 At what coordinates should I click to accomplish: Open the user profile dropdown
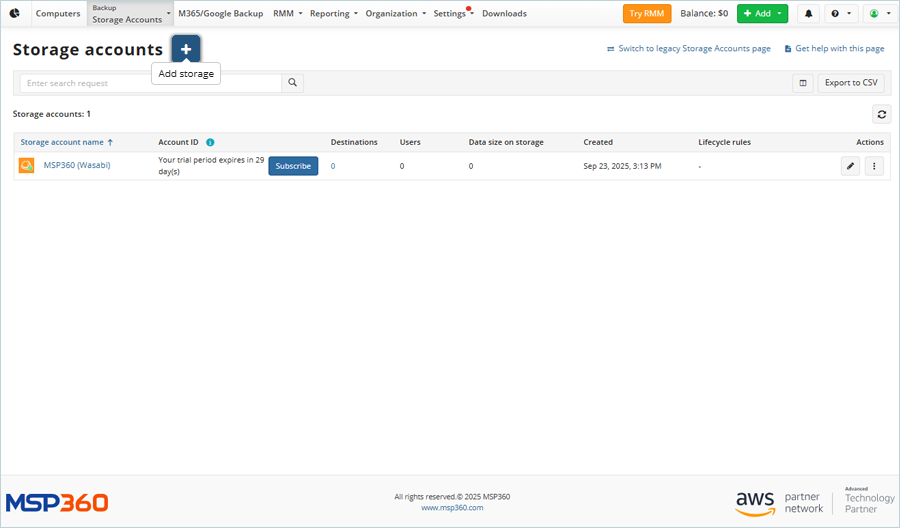click(877, 14)
